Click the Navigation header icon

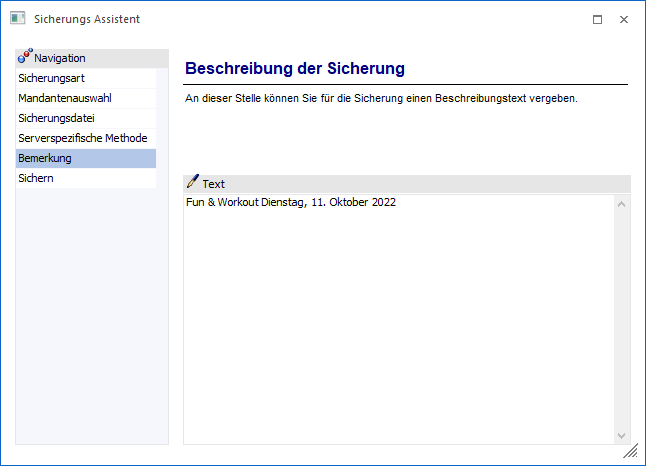click(x=25, y=57)
